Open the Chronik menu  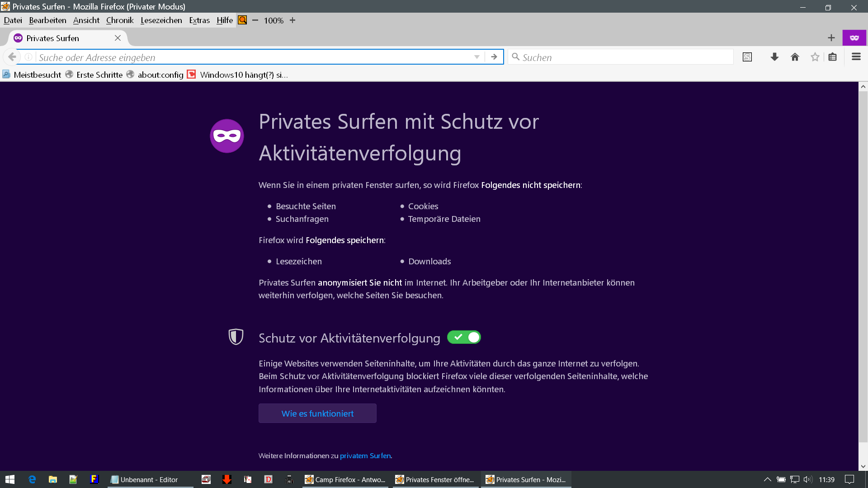coord(120,20)
